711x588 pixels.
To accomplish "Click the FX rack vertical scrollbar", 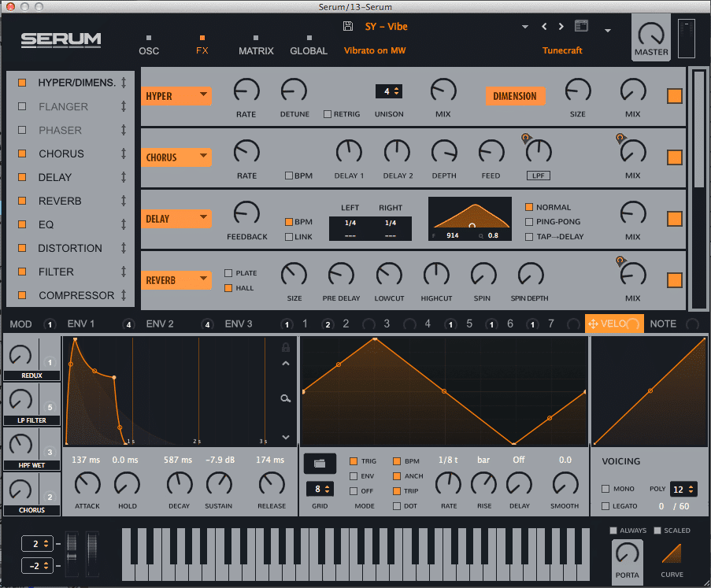I will coord(698,129).
